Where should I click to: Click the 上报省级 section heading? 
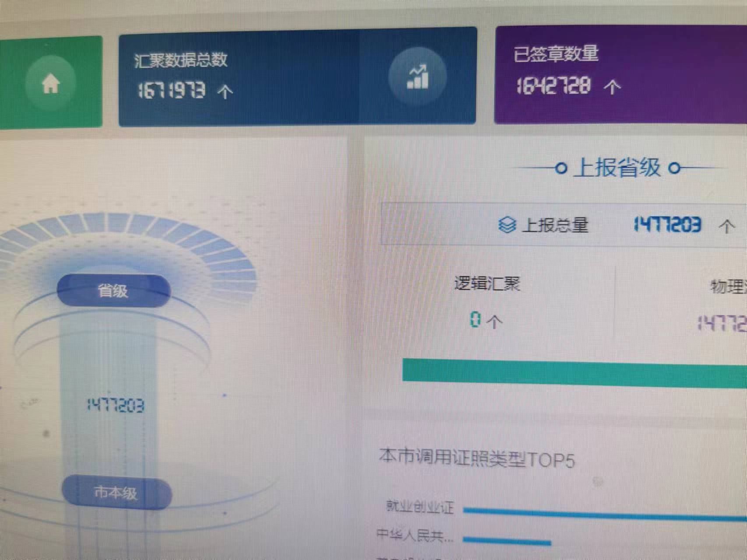(618, 168)
